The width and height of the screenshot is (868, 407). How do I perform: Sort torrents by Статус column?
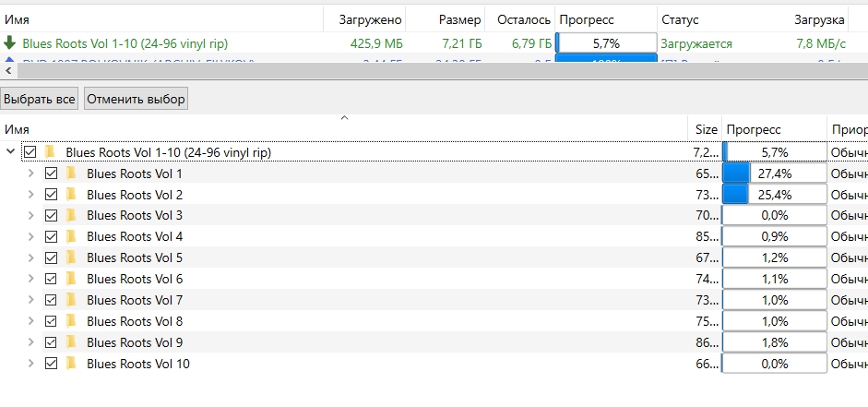[x=702, y=20]
